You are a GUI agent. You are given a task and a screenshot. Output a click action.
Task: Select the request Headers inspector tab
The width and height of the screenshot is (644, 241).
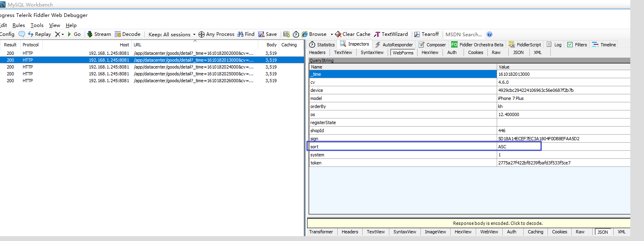(317, 52)
